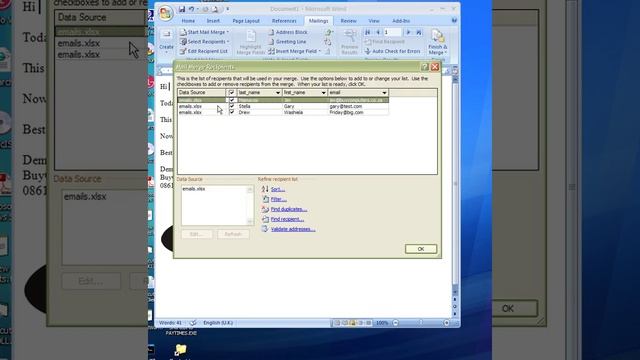Viewport: 640px width, 360px height.
Task: Click the Web Layout view icon in the status bar
Action: 353,323
